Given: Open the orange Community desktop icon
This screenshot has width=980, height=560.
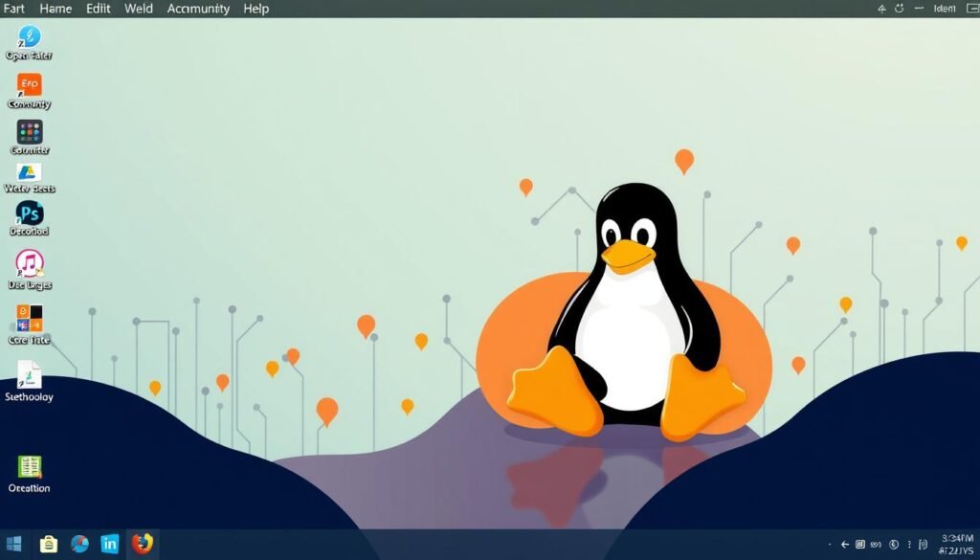Looking at the screenshot, I should point(30,84).
